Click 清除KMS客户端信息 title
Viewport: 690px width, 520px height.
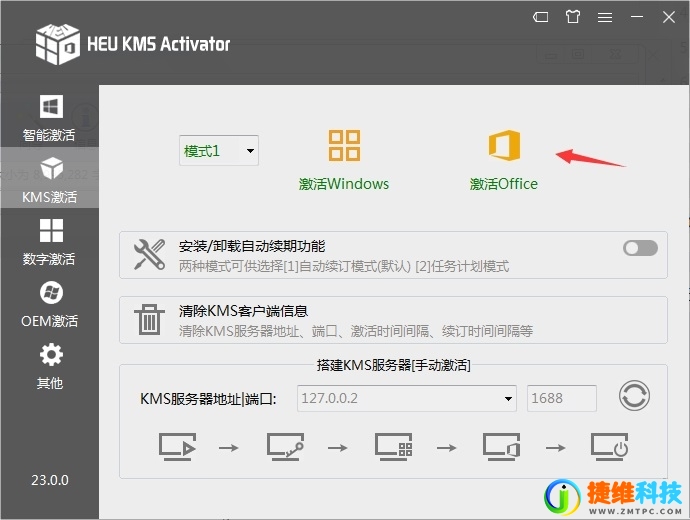[x=243, y=311]
